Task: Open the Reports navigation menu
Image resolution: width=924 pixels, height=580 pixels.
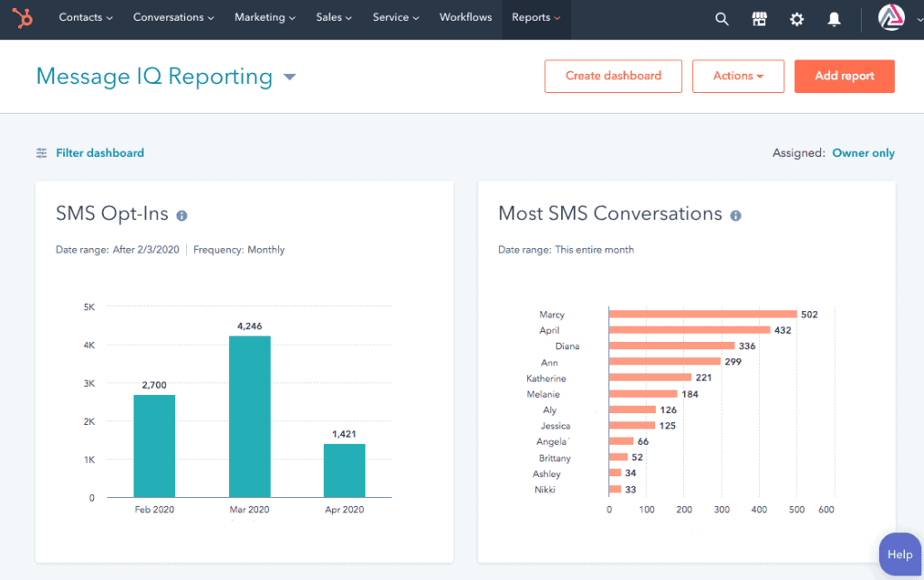Action: pos(535,17)
